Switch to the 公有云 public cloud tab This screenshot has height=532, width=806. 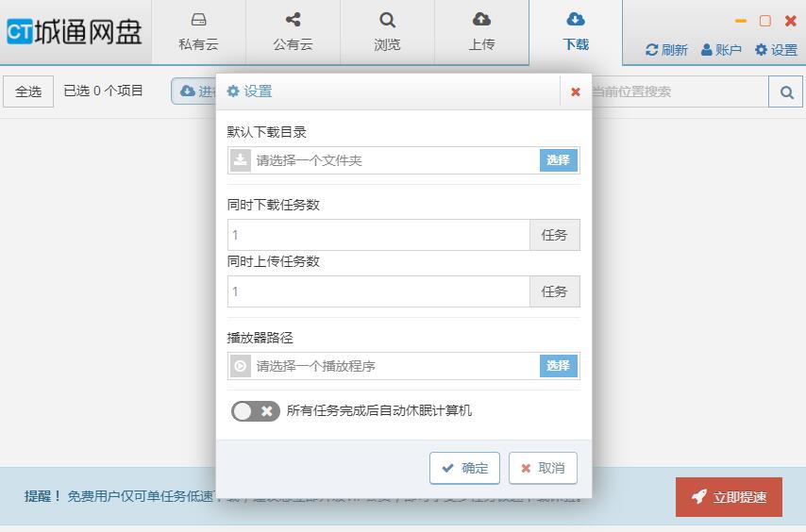(x=293, y=32)
